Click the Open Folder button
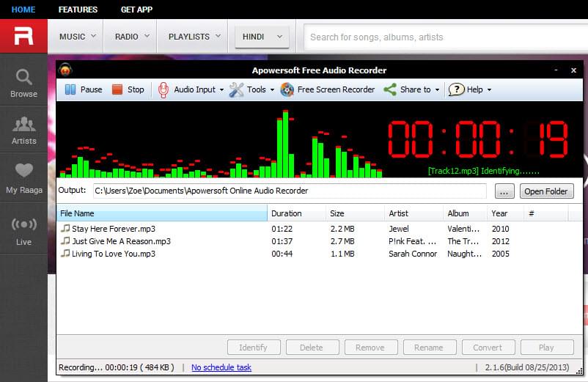Screen dimensions: 588x382 pyautogui.click(x=546, y=191)
